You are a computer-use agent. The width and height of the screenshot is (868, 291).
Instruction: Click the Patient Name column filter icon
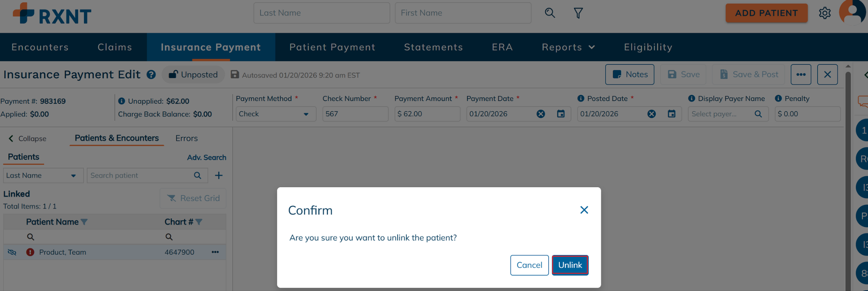(84, 222)
